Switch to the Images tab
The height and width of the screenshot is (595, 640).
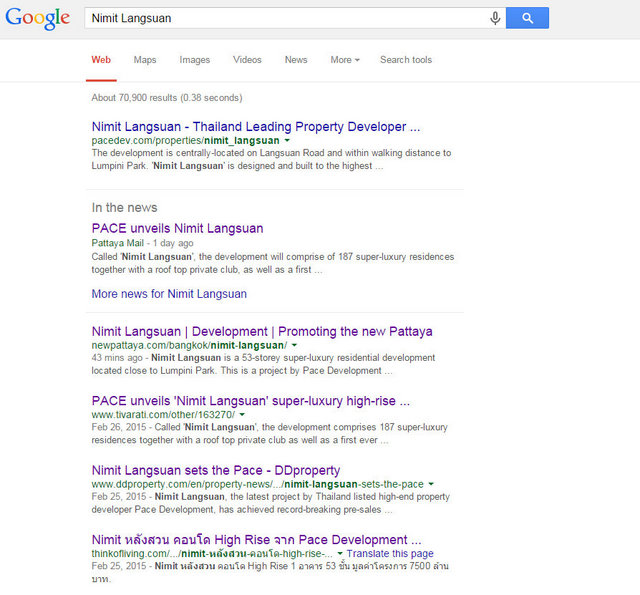195,60
